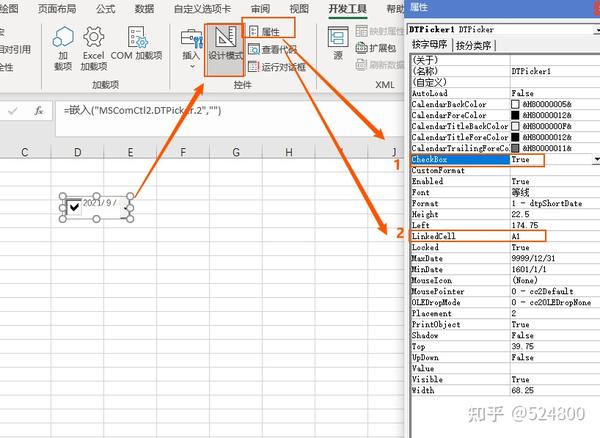The image size is (600, 438).
Task: Click the Left value 174.75
Action: pyautogui.click(x=525, y=225)
